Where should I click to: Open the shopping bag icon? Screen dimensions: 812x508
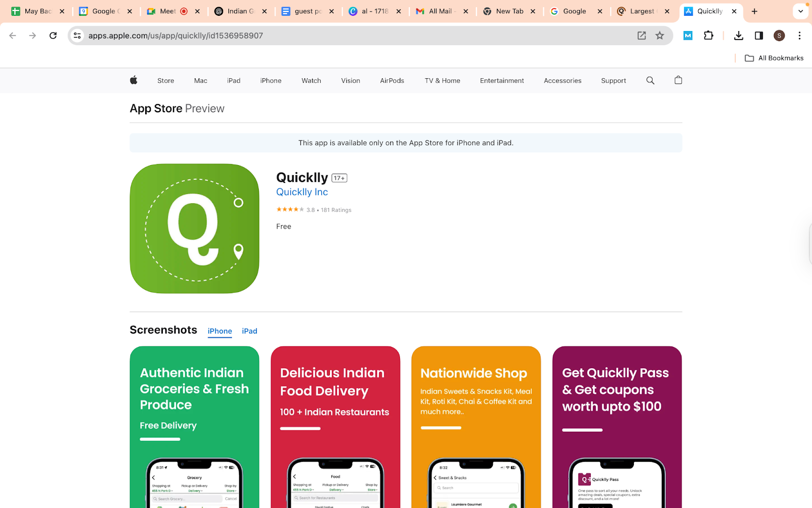[x=678, y=80]
